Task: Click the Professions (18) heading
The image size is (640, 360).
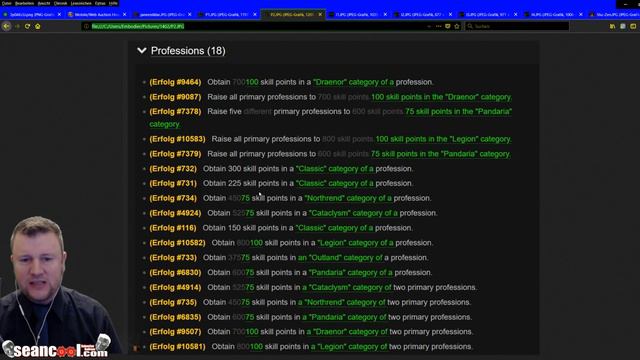Action: pos(188,51)
